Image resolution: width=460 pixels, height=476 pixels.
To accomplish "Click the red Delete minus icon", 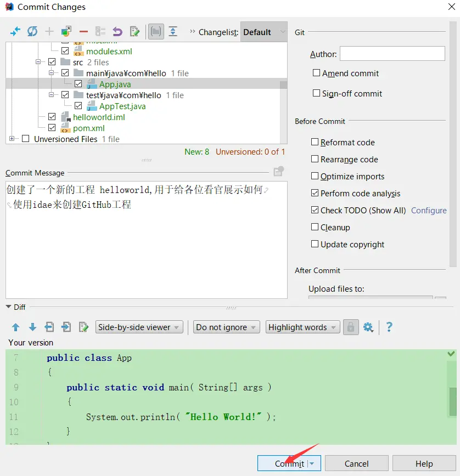I will click(x=83, y=32).
